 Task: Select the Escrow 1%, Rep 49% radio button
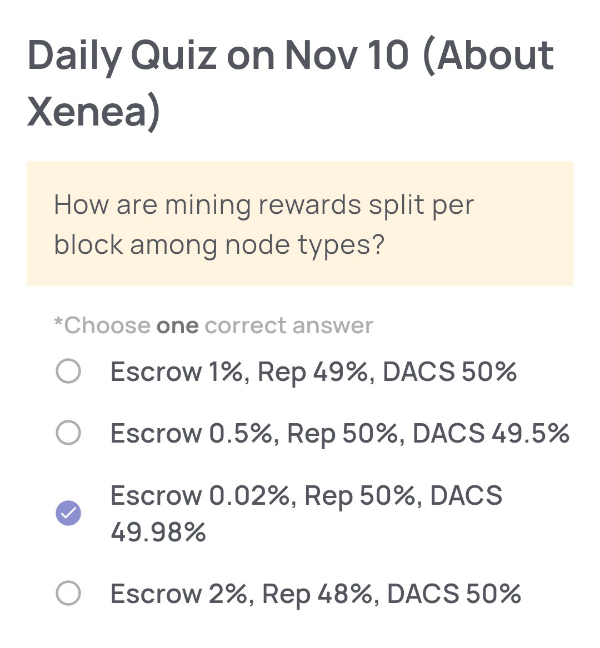click(x=68, y=373)
